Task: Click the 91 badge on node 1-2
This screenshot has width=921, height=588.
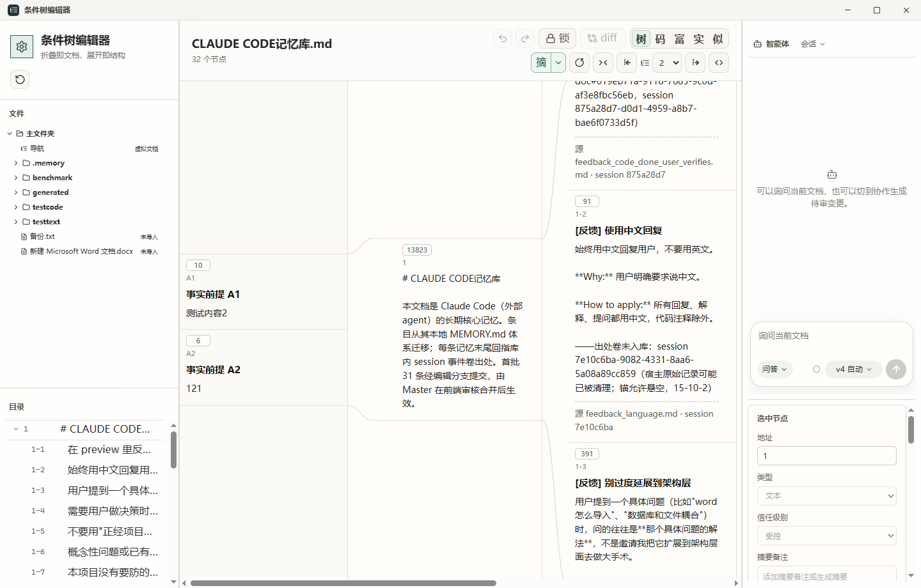Action: (x=586, y=201)
